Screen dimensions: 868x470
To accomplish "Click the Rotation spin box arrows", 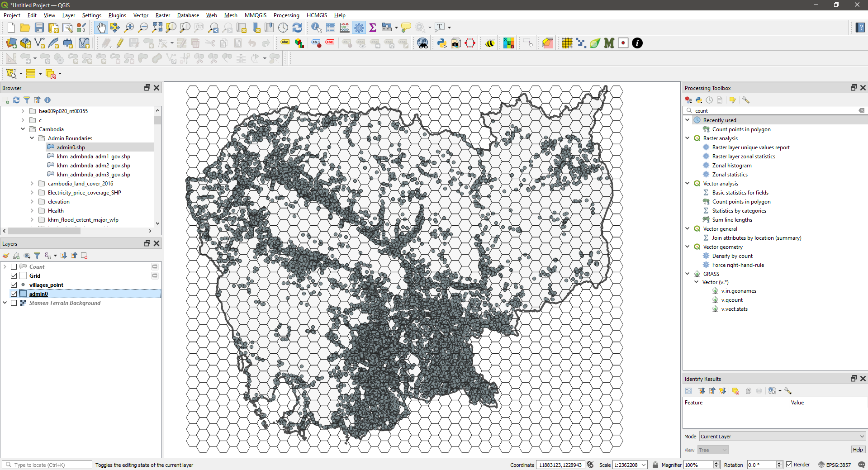I will (779, 465).
